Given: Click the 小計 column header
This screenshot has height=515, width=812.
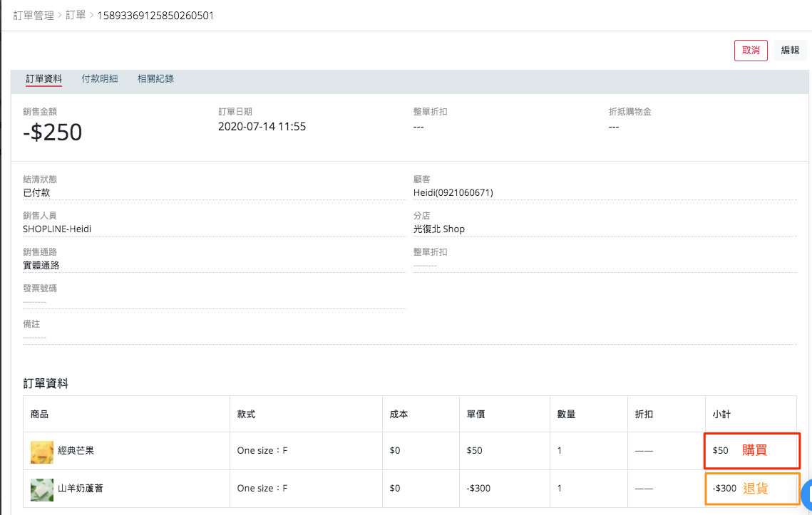Looking at the screenshot, I should pyautogui.click(x=721, y=414).
